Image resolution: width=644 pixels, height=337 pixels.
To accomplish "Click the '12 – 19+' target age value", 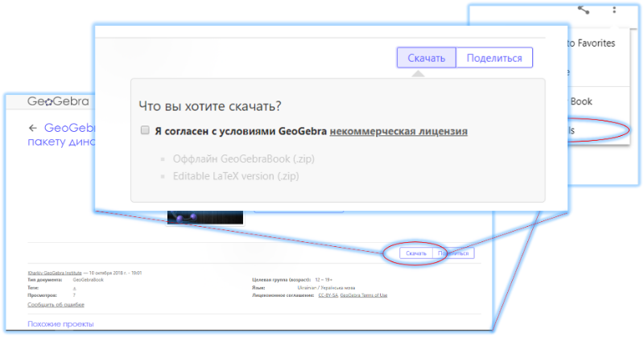I will [x=324, y=280].
